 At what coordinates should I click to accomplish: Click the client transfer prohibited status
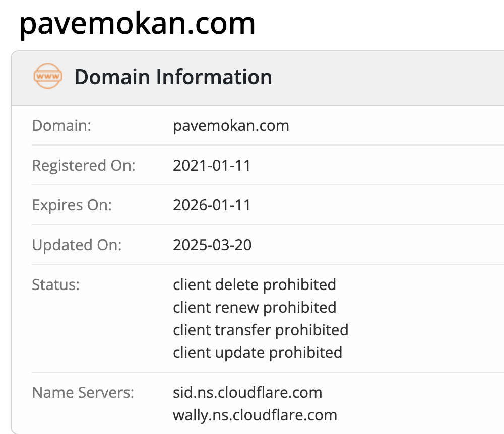click(x=261, y=330)
